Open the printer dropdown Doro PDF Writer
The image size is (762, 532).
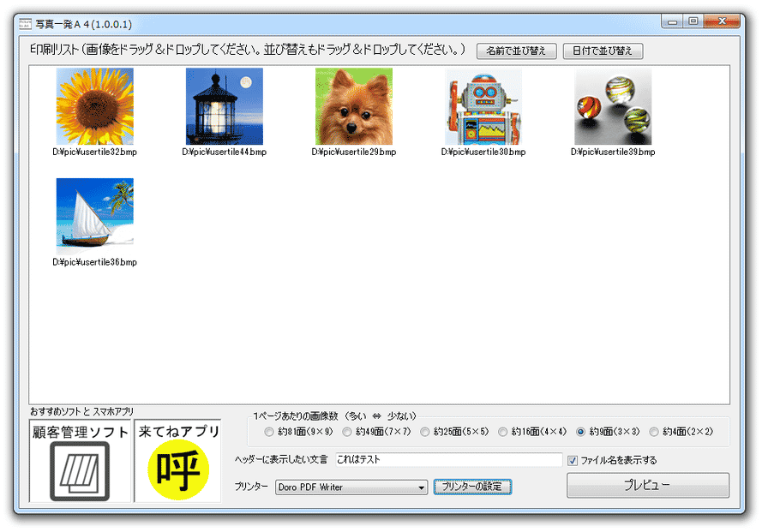351,487
